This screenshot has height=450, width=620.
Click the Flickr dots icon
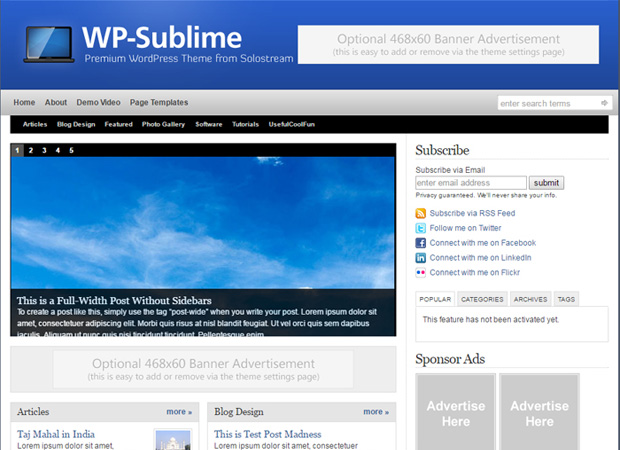click(x=420, y=272)
